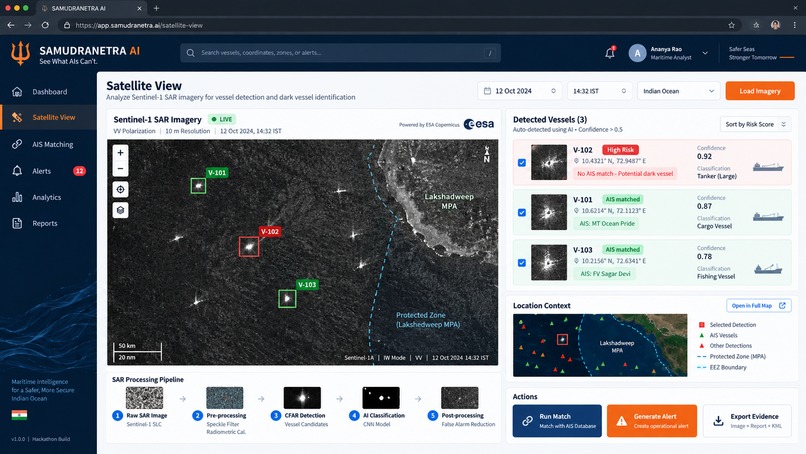Screen dimensions: 806x454
Task: Open V-103 SAR thumbnail
Action: (549, 262)
